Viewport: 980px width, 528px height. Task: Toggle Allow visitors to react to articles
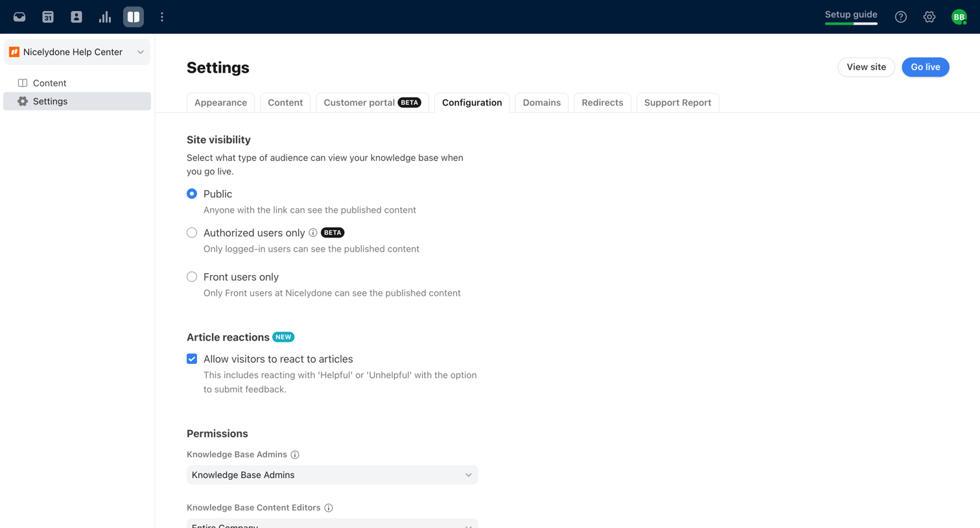[x=192, y=359]
